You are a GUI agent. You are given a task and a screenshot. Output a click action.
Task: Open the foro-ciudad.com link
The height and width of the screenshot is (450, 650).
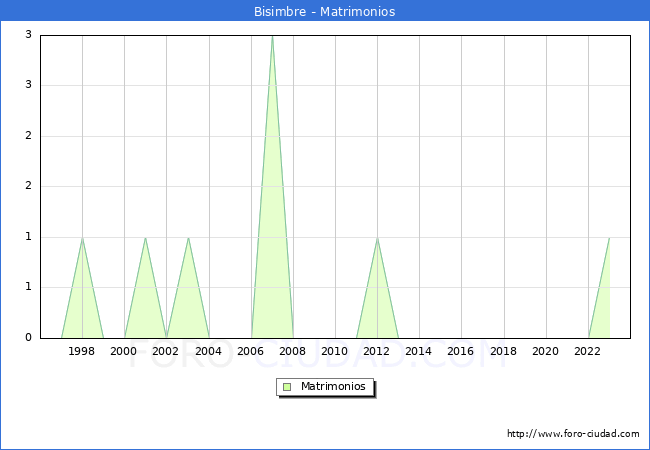[x=573, y=434]
